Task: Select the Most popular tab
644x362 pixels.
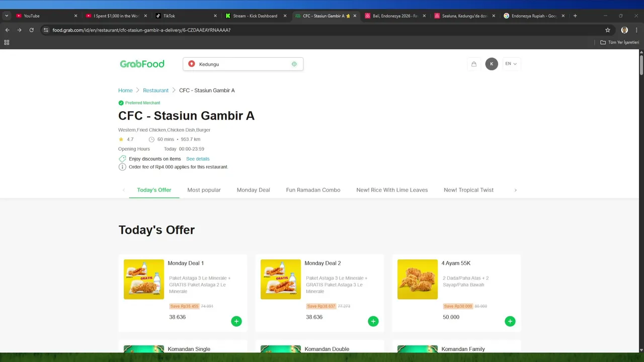Action: click(x=204, y=190)
